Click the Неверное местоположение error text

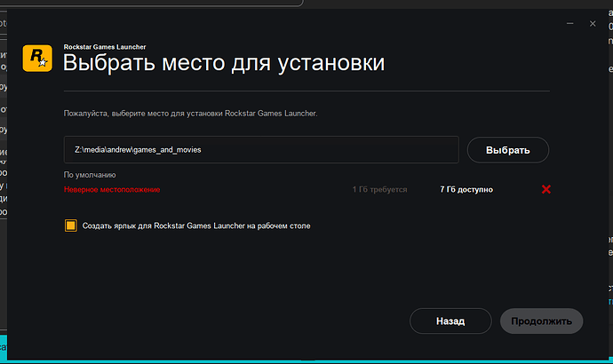click(x=112, y=189)
